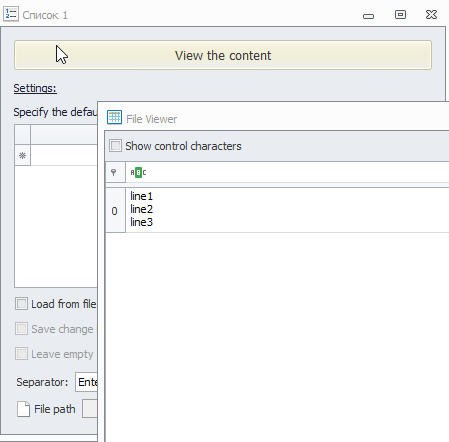Image resolution: width=449 pixels, height=442 pixels.
Task: Click the blank file icon beside File path
Action: (x=23, y=409)
